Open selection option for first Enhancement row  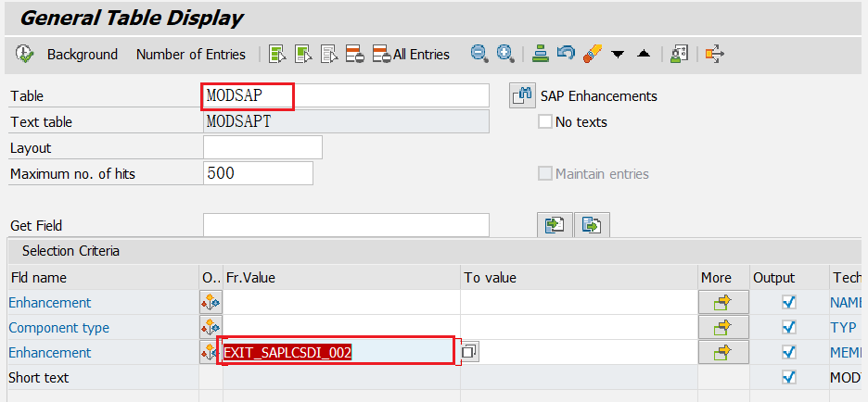(211, 302)
